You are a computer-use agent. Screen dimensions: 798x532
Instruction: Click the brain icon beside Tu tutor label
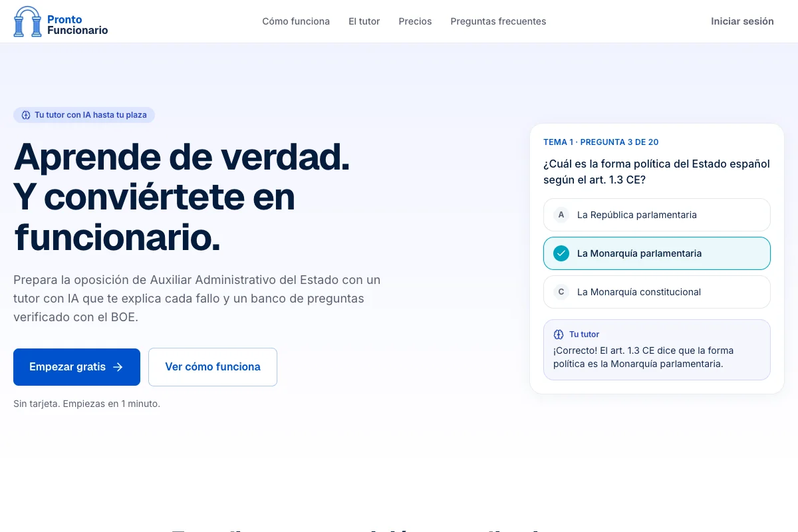(x=559, y=334)
